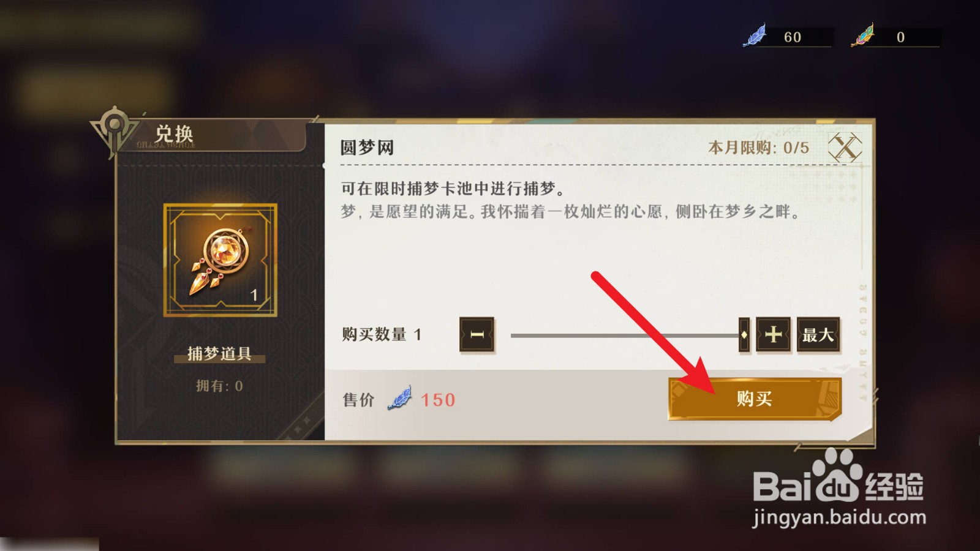Image resolution: width=980 pixels, height=551 pixels.
Task: Close the 圆梦网 purchase dialog with X
Action: click(x=845, y=148)
